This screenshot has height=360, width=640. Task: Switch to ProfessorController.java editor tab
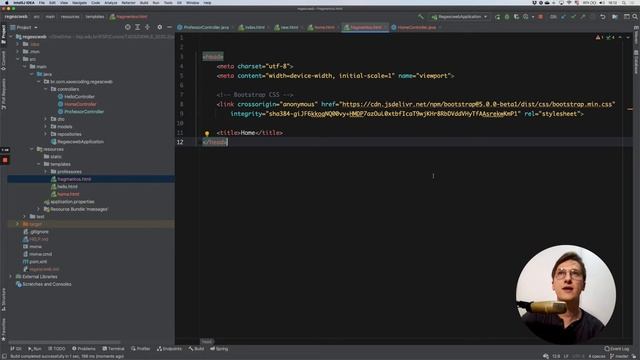205,27
